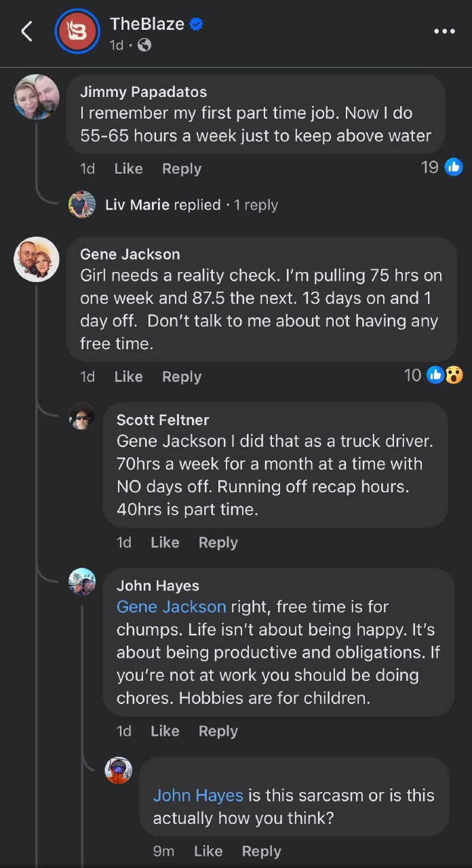Open Scott Feltner's profile name

click(x=163, y=420)
